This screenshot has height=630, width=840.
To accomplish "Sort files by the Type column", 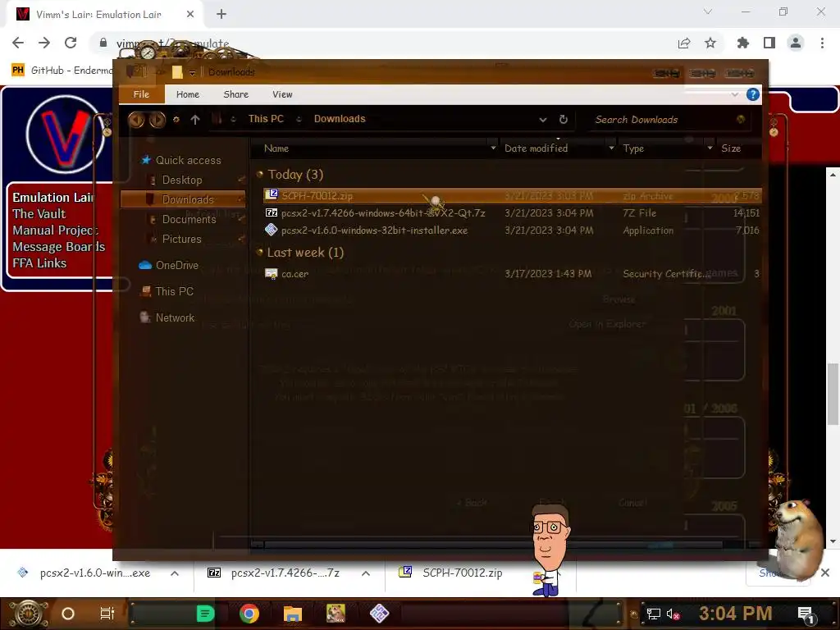I will tap(633, 148).
